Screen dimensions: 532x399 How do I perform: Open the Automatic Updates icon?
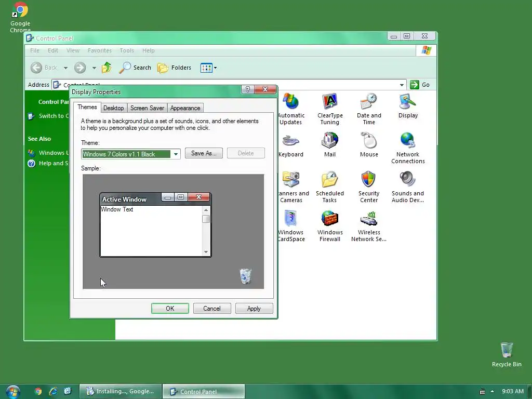point(291,109)
